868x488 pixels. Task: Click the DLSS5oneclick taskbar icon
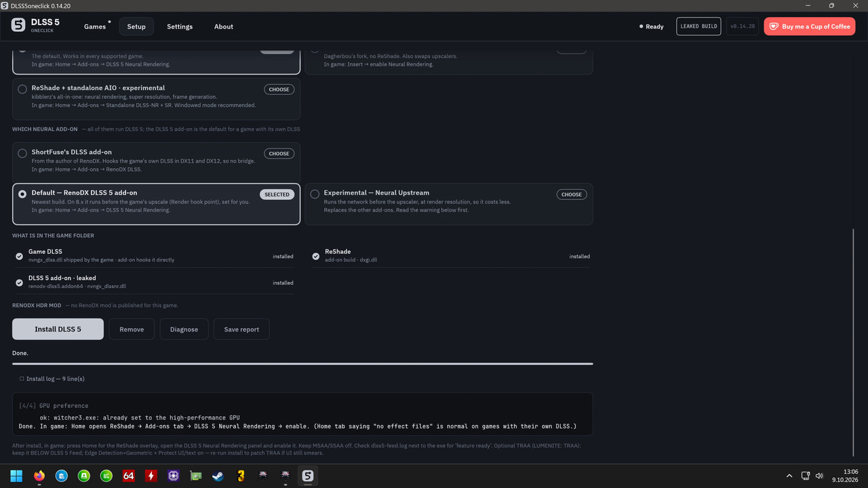point(307,476)
